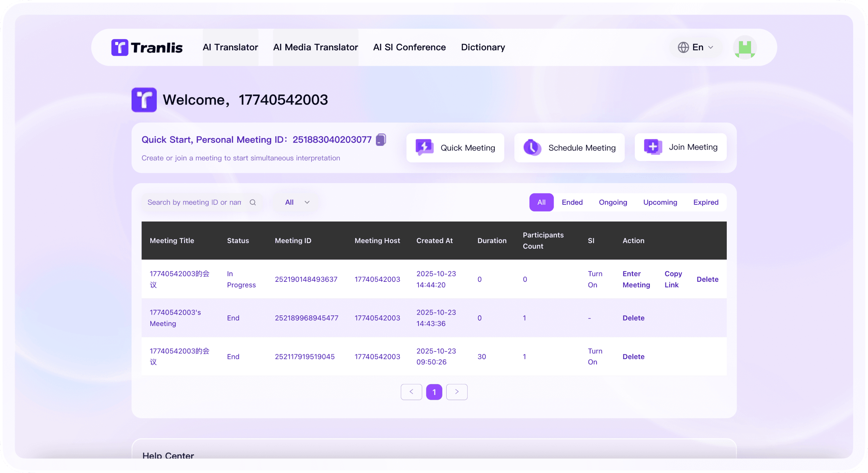Image resolution: width=868 pixels, height=473 pixels.
Task: Click the search magnifier icon
Action: tap(253, 202)
